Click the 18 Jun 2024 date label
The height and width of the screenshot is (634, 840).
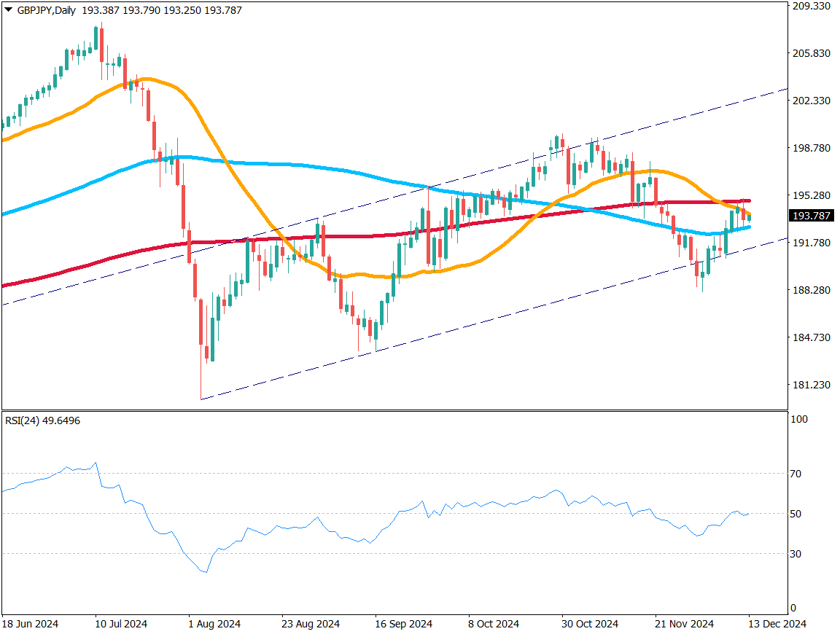tap(30, 625)
